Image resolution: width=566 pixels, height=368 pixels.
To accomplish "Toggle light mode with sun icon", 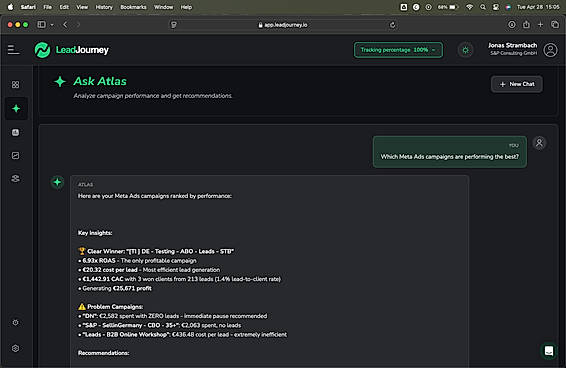I will click(465, 50).
